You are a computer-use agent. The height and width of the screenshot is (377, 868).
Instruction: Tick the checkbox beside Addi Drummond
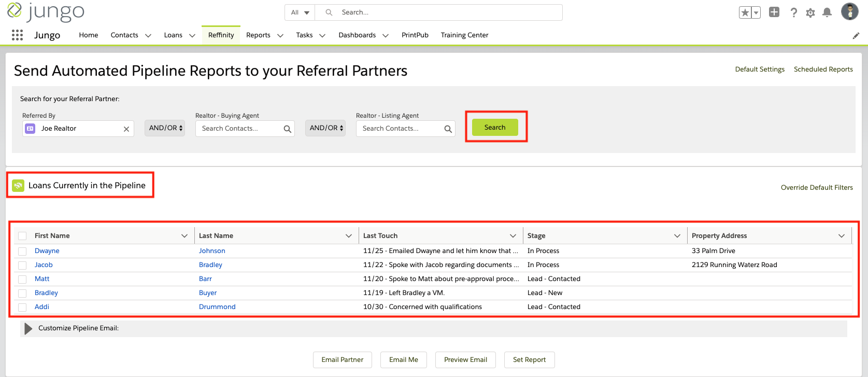[x=22, y=307]
